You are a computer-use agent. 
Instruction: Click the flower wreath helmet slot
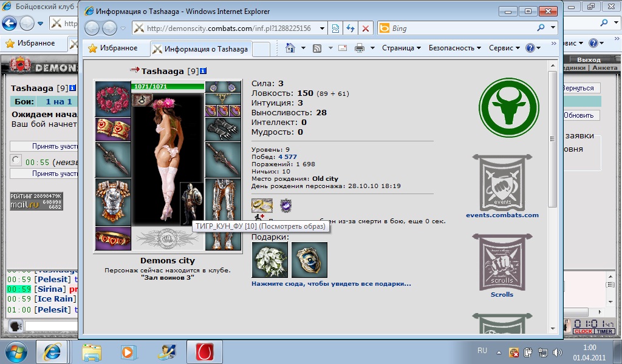(x=113, y=99)
